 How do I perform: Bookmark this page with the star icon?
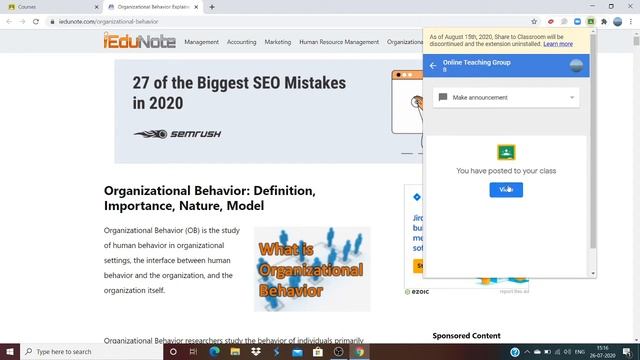pos(534,22)
